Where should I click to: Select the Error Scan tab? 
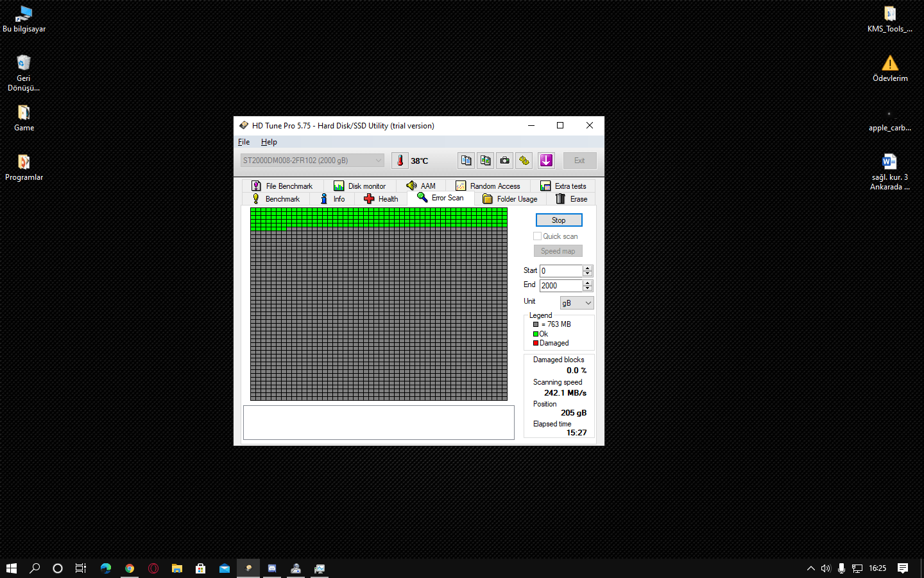[441, 198]
